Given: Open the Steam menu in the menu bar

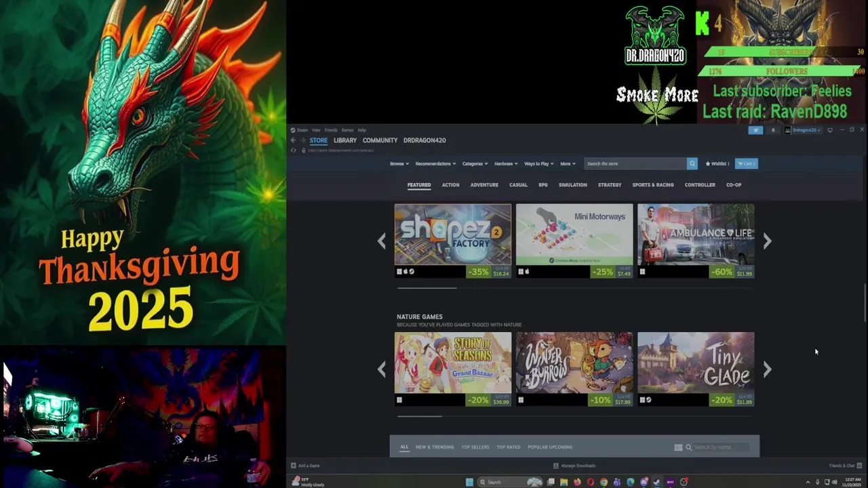Looking at the screenshot, I should coord(302,130).
